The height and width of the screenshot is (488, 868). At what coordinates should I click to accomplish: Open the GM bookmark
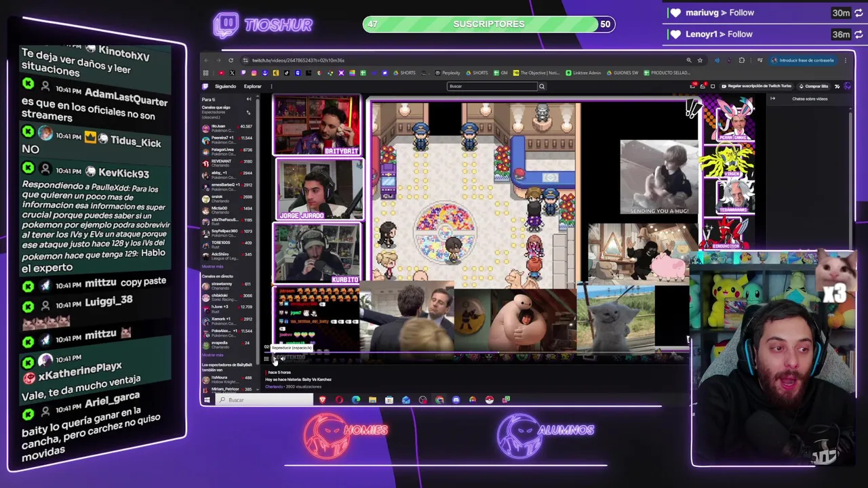pyautogui.click(x=500, y=73)
